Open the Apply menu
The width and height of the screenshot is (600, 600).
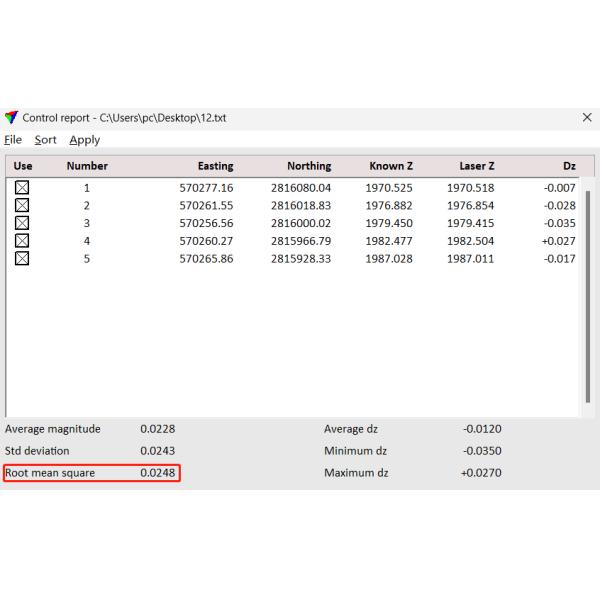point(84,140)
